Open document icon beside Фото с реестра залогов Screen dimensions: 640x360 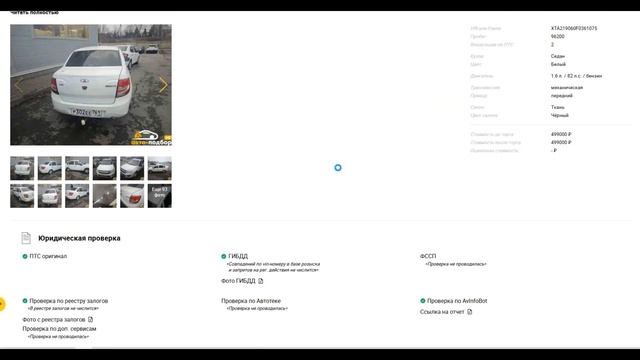click(x=90, y=319)
